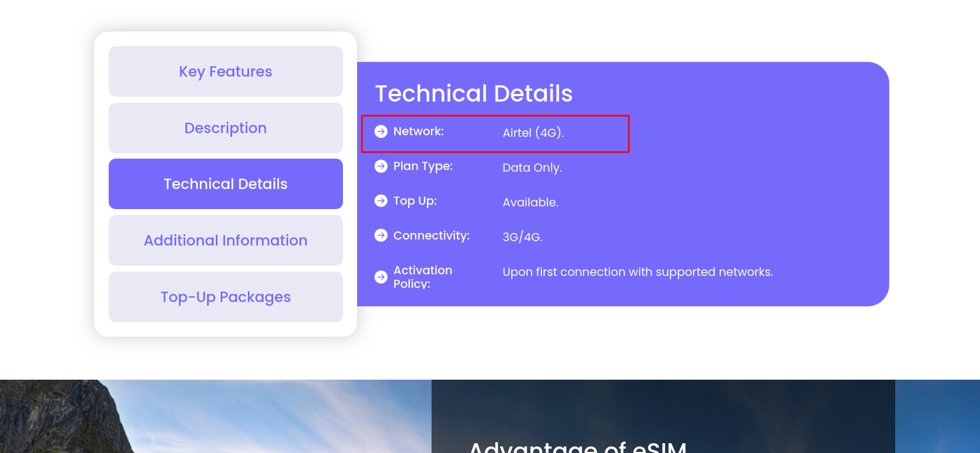Show the Additional Information tab

226,241
